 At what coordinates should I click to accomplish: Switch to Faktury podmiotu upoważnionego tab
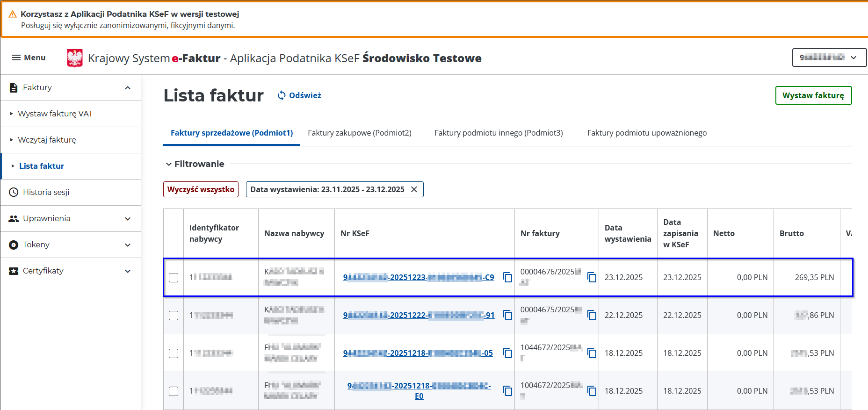click(x=647, y=133)
